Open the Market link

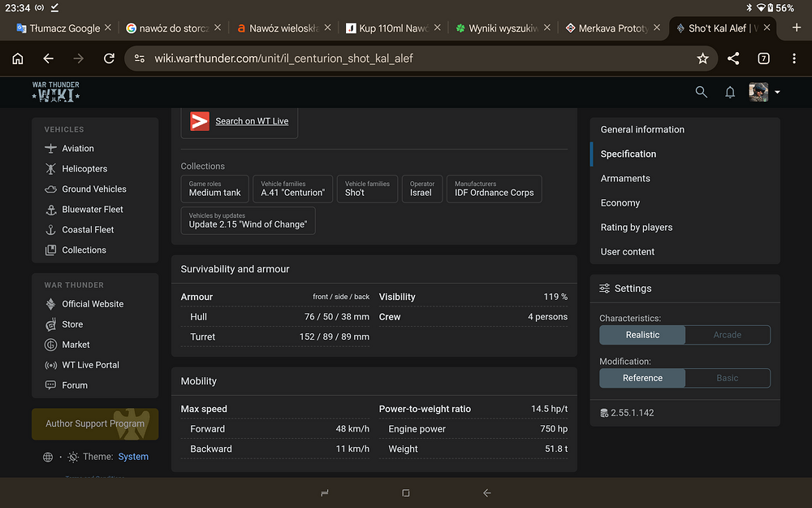pyautogui.click(x=67, y=344)
